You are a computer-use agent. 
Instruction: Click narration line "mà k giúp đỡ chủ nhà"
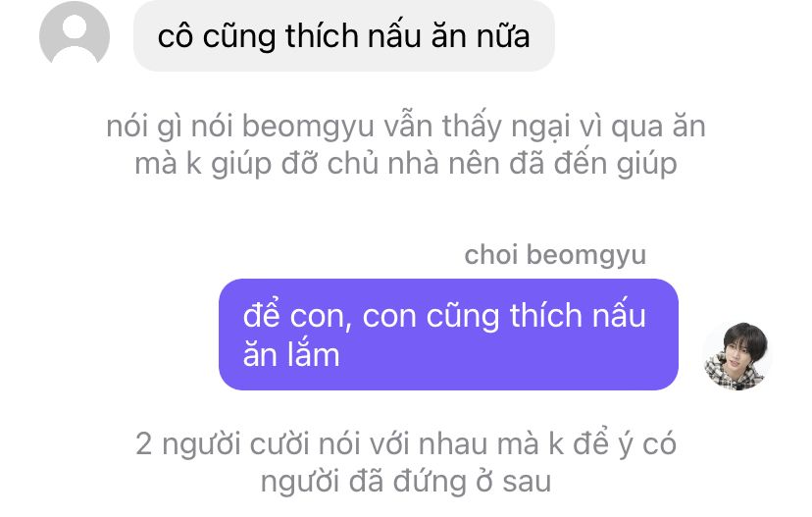tap(406, 164)
